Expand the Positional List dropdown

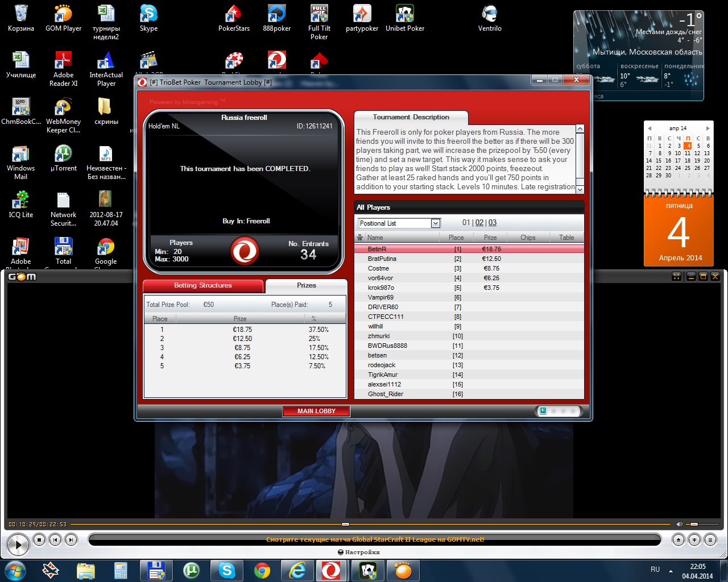[x=435, y=223]
